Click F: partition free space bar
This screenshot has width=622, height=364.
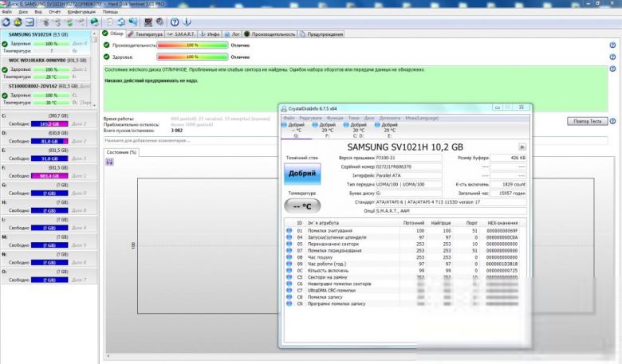tap(49, 176)
